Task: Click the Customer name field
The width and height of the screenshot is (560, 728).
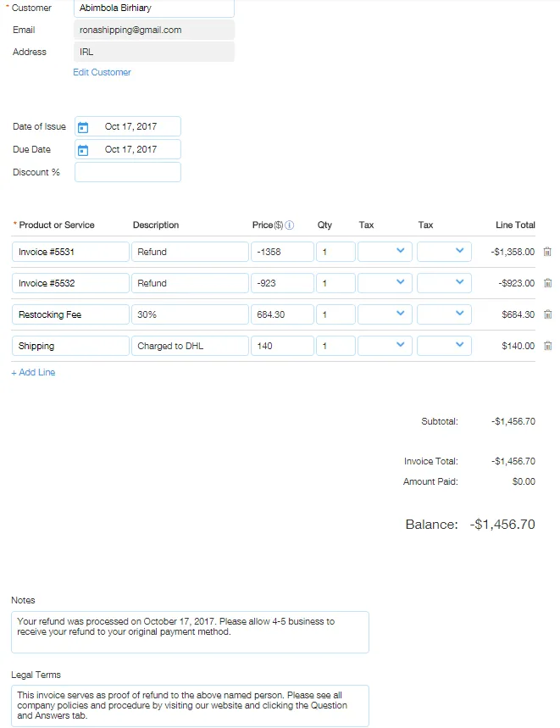Action: click(x=153, y=8)
